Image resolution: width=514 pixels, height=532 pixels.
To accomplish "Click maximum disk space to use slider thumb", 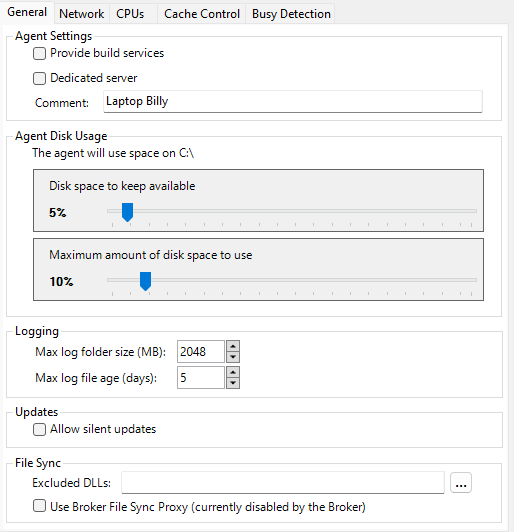I will pos(146,281).
